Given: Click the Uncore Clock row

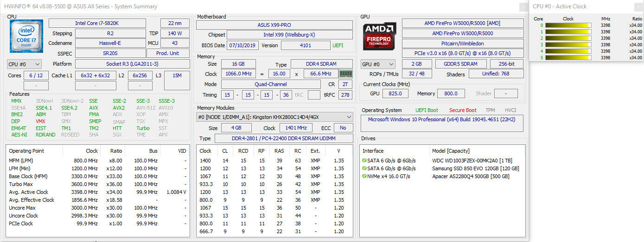Looking at the screenshot, I should tap(98, 216).
